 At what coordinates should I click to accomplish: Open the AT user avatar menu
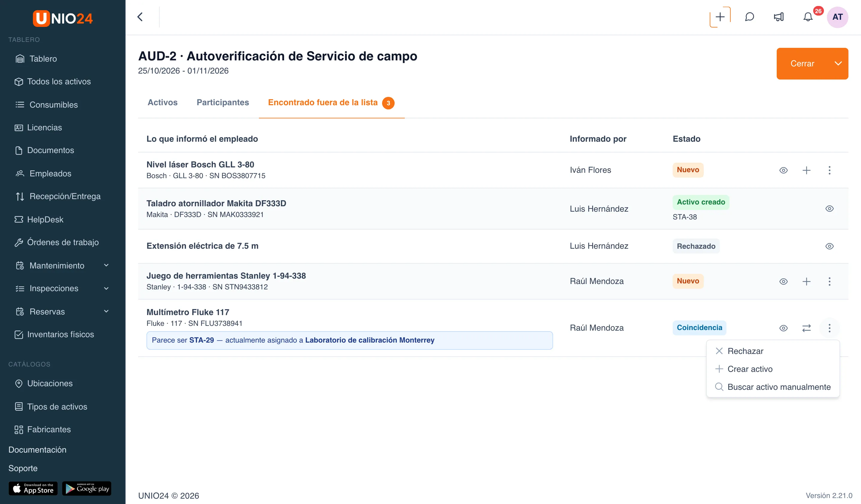pyautogui.click(x=837, y=17)
